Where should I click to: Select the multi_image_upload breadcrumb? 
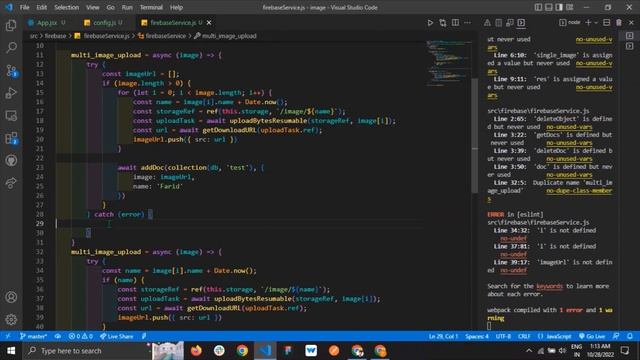point(229,36)
